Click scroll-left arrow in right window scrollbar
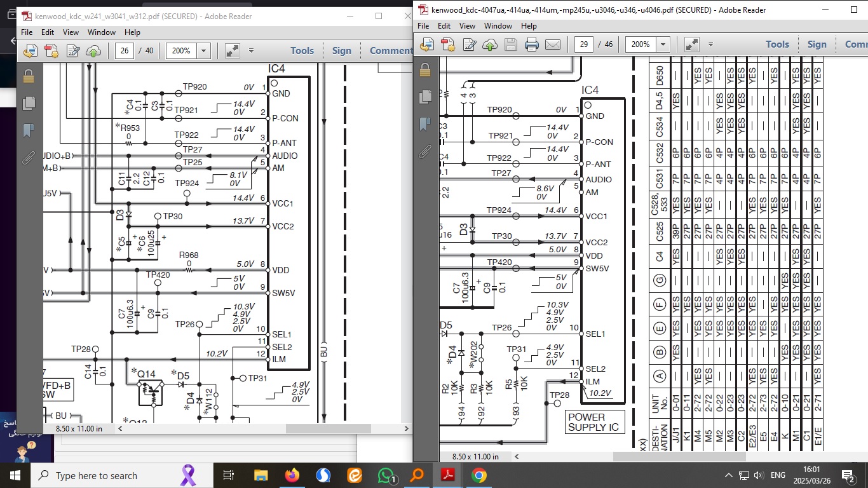The width and height of the screenshot is (868, 488). [517, 456]
